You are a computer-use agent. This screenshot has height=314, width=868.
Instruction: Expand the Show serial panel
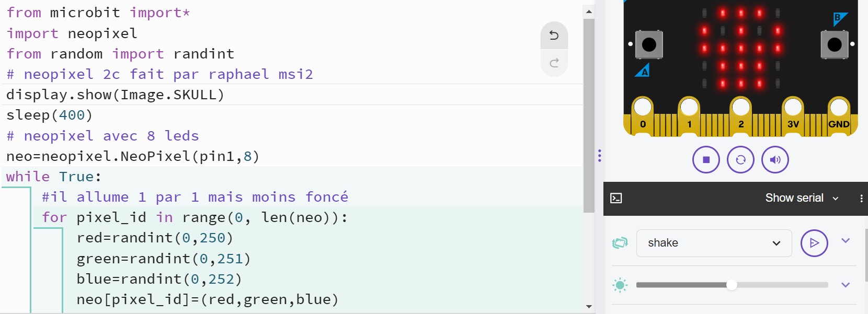(802, 198)
